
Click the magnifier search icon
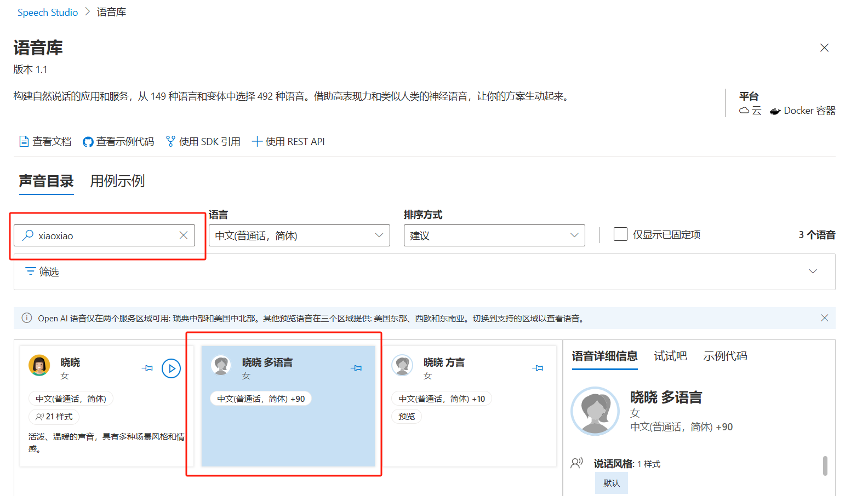pos(27,235)
